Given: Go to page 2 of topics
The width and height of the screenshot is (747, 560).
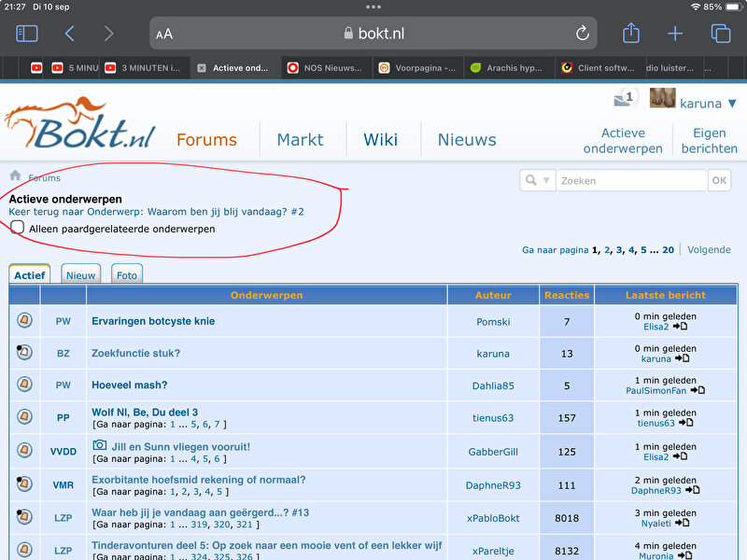Looking at the screenshot, I should tap(607, 249).
